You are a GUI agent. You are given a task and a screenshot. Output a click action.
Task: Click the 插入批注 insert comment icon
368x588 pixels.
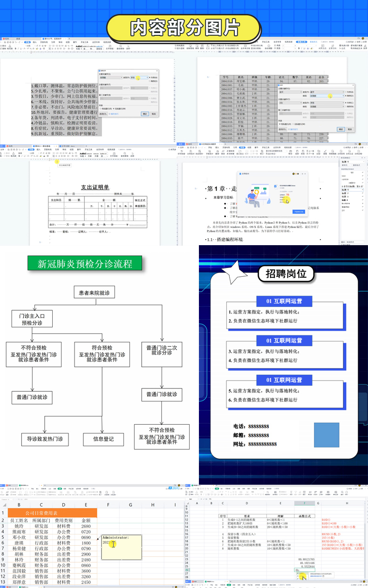coord(240,152)
